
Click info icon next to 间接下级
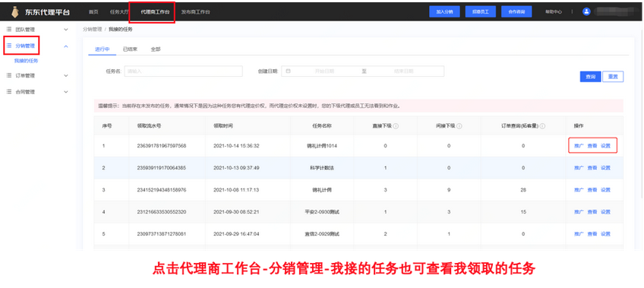[x=459, y=126]
